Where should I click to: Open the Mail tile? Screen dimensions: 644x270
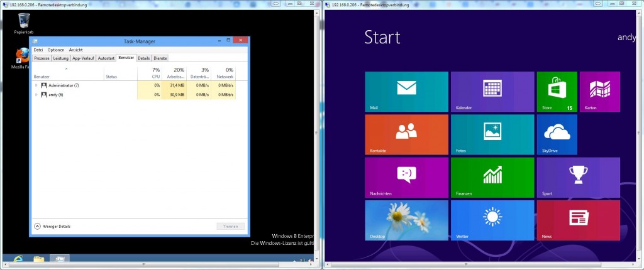click(x=406, y=92)
